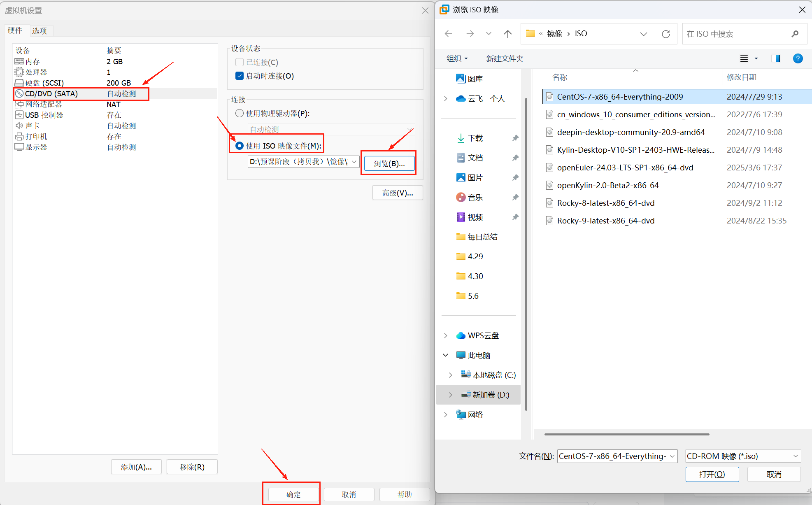
Task: Sort files by 修改日期 column header
Action: point(741,77)
